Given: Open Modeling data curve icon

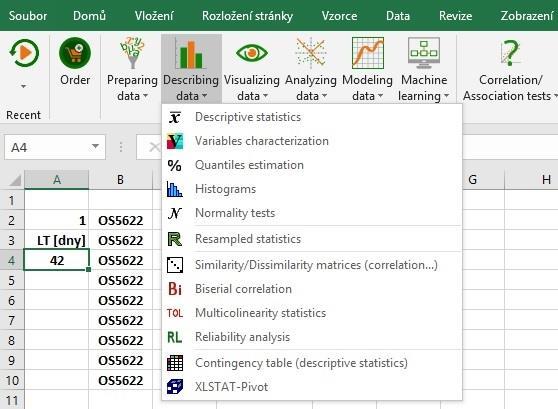Looking at the screenshot, I should tap(368, 53).
